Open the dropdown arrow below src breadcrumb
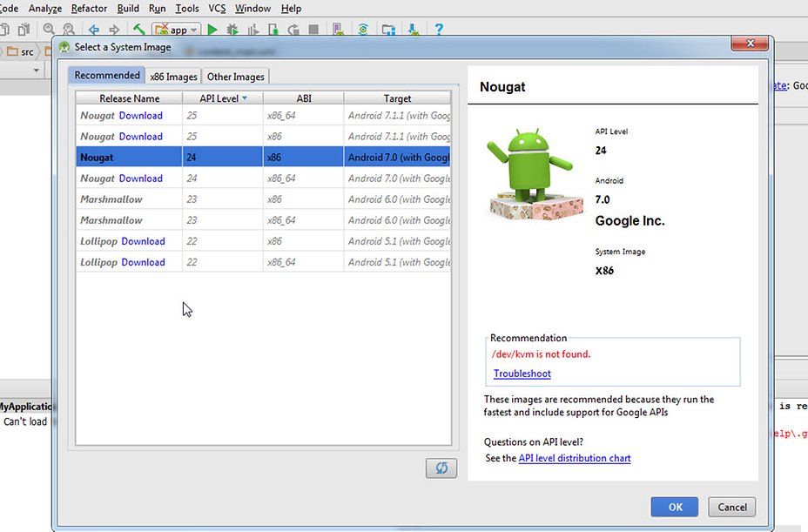Screen dimensions: 808x532 click(x=36, y=71)
